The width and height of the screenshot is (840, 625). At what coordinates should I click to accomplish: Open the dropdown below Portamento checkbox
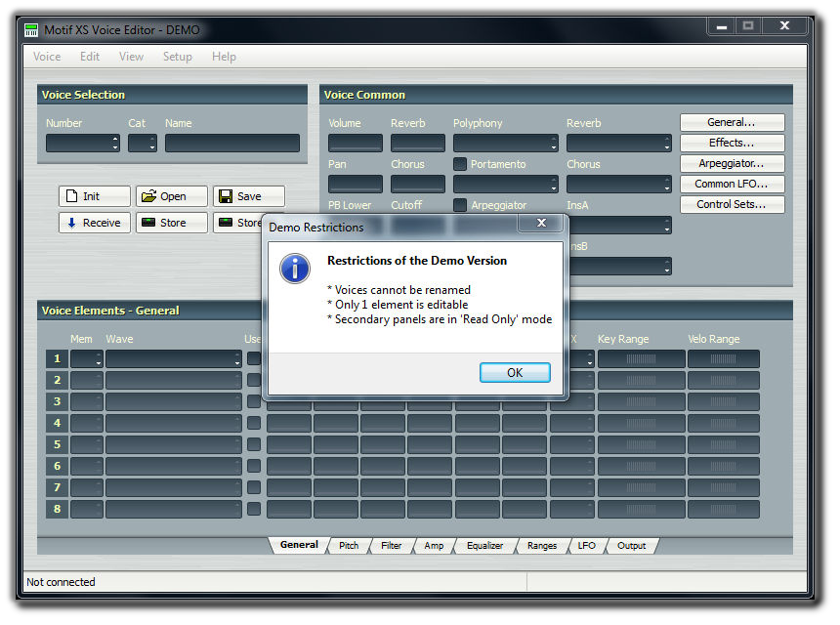pos(505,184)
